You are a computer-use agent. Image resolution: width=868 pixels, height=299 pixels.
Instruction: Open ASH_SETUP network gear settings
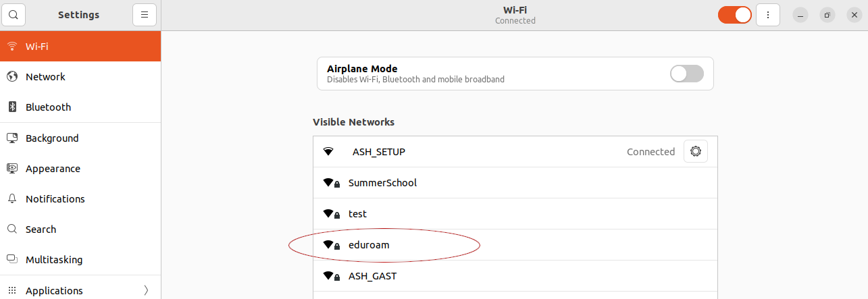pos(696,152)
